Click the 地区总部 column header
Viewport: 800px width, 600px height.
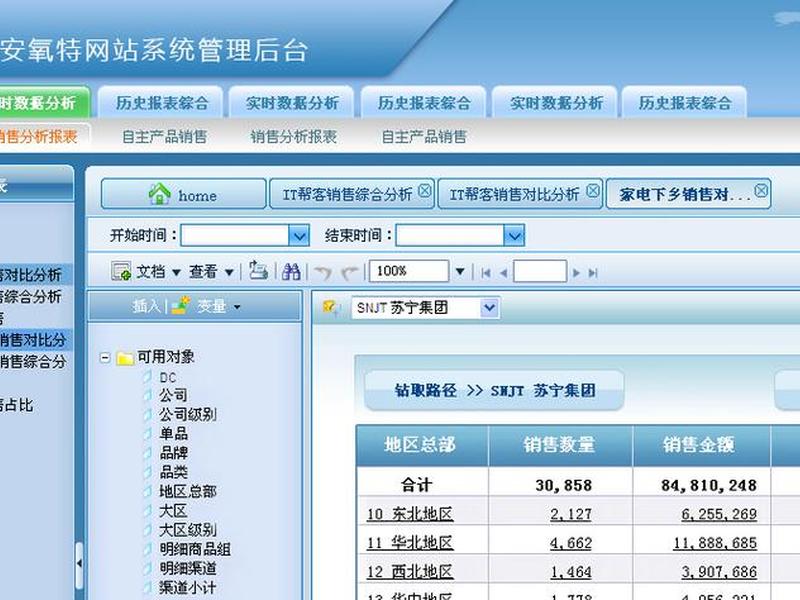coord(421,445)
